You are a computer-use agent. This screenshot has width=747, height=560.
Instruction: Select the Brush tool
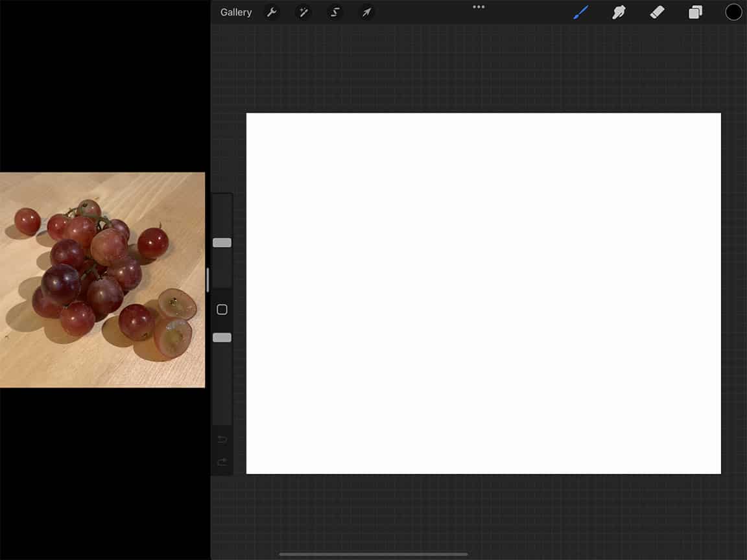[x=580, y=12]
